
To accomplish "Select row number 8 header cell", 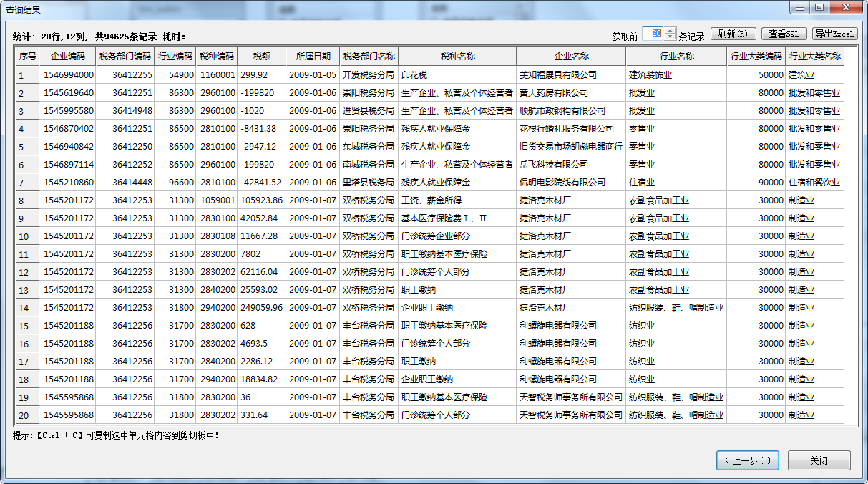I will [27, 200].
